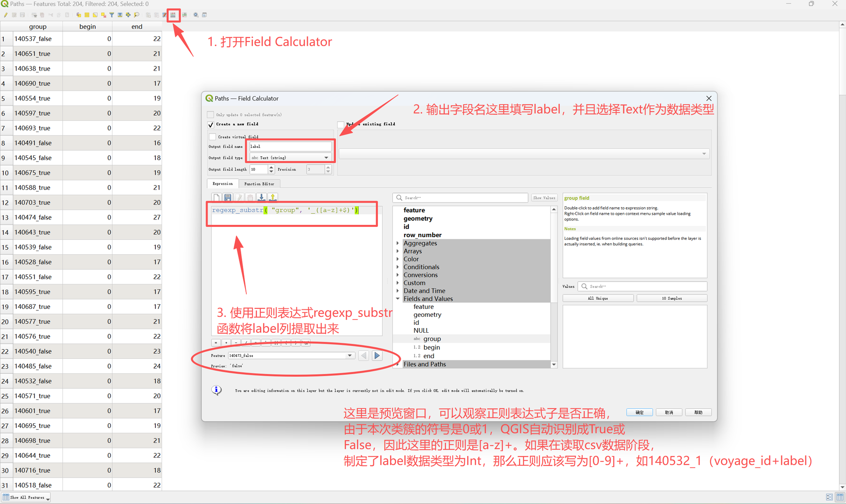Toggle editing mode pencil icon
This screenshot has width=846, height=504.
(6, 15)
